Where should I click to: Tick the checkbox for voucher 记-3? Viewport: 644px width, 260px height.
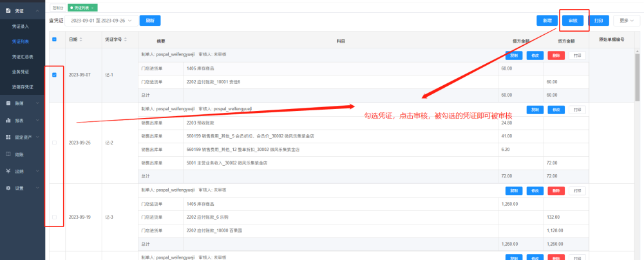click(54, 217)
